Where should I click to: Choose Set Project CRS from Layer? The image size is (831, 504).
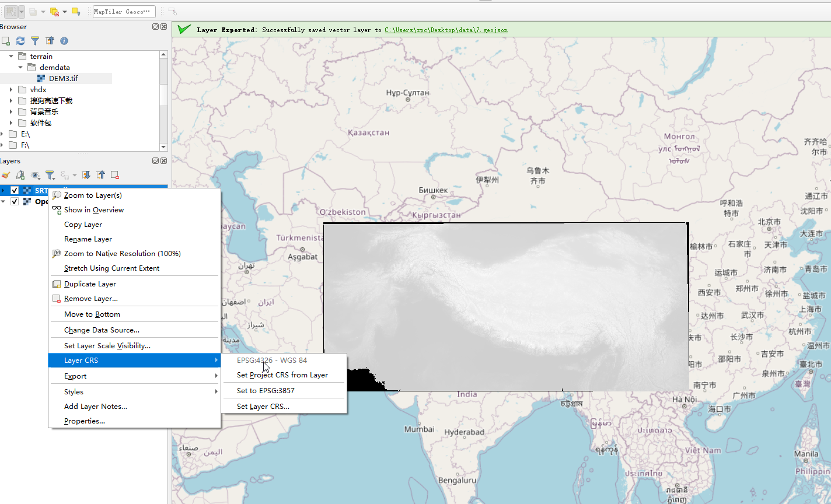tap(284, 375)
